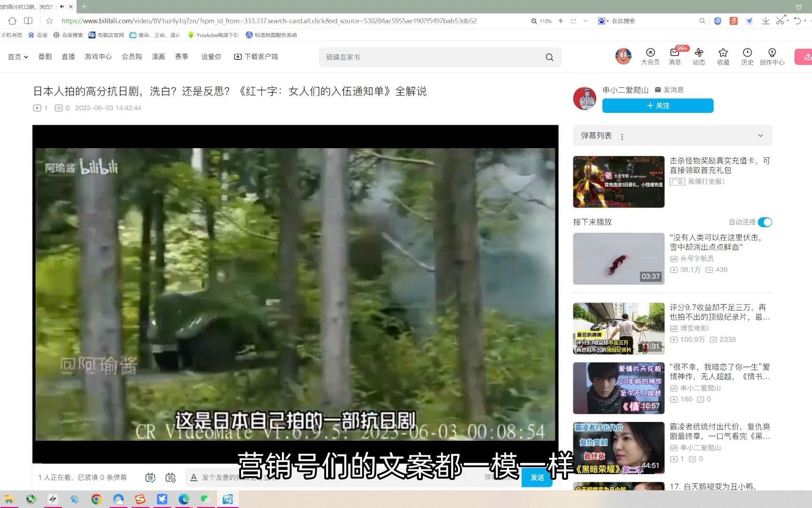This screenshot has height=508, width=812.
Task: Open the 大会员 membership icon
Action: pos(650,56)
